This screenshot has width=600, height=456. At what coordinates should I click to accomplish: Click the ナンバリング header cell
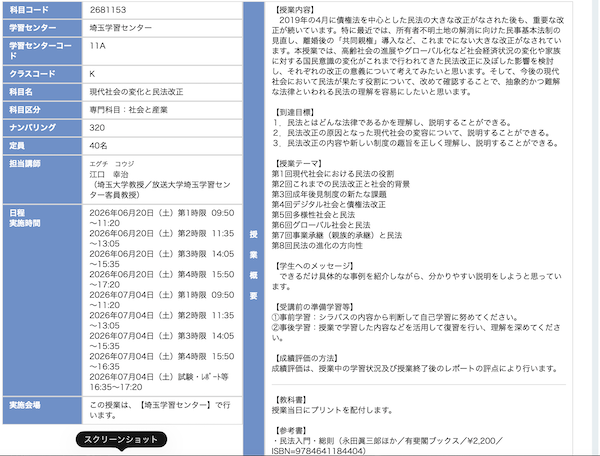point(42,128)
